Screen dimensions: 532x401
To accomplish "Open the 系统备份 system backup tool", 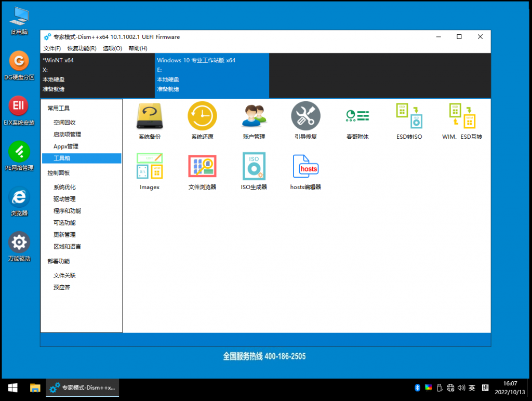I will (x=150, y=121).
